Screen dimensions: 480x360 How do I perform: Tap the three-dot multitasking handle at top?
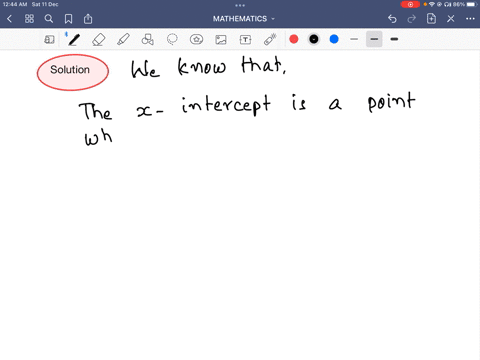click(240, 5)
